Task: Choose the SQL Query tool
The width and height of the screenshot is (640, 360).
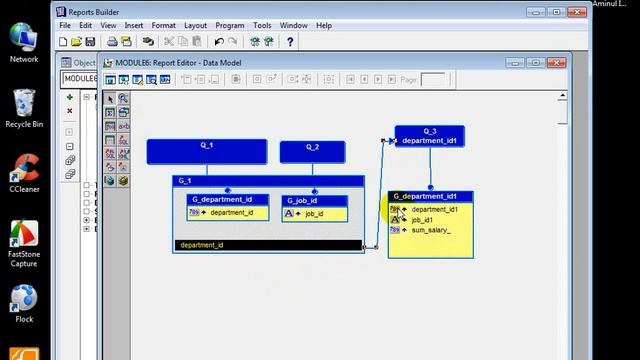Action: [123, 140]
